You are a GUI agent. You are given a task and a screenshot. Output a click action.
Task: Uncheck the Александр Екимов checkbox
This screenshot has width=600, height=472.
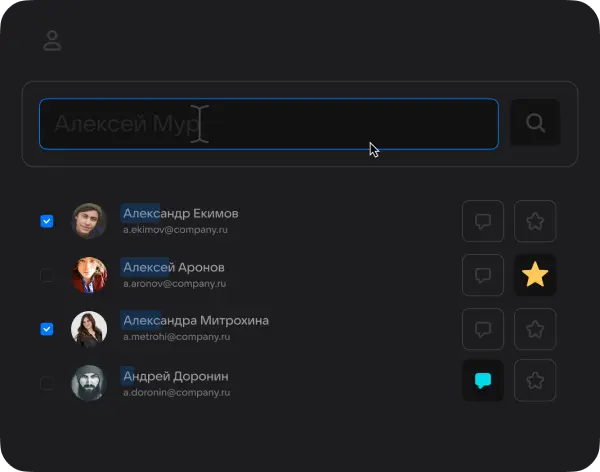47,221
